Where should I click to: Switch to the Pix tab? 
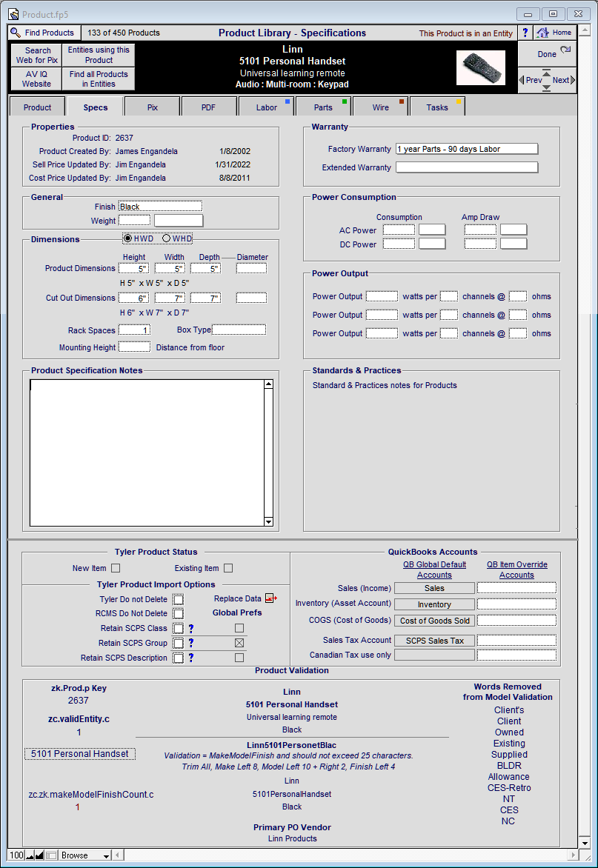[152, 107]
